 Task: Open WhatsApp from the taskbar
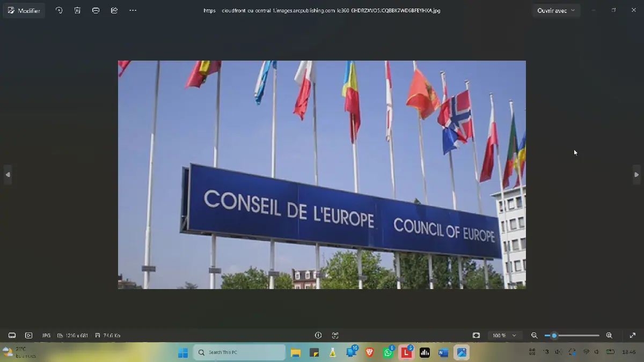(x=388, y=352)
